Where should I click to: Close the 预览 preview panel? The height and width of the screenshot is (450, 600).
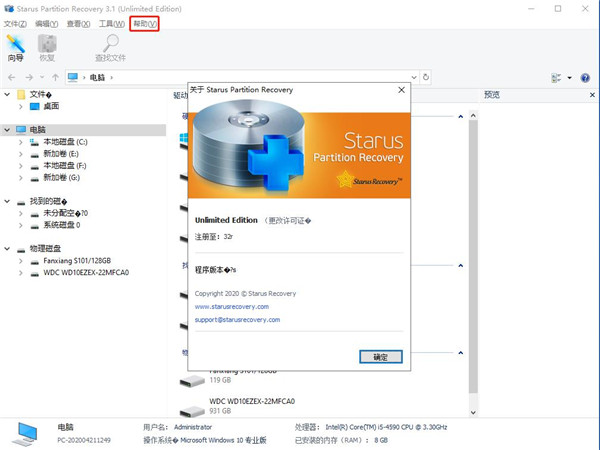tap(592, 95)
